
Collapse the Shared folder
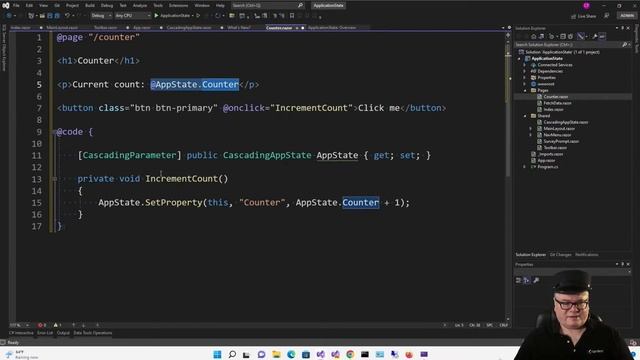point(525,116)
